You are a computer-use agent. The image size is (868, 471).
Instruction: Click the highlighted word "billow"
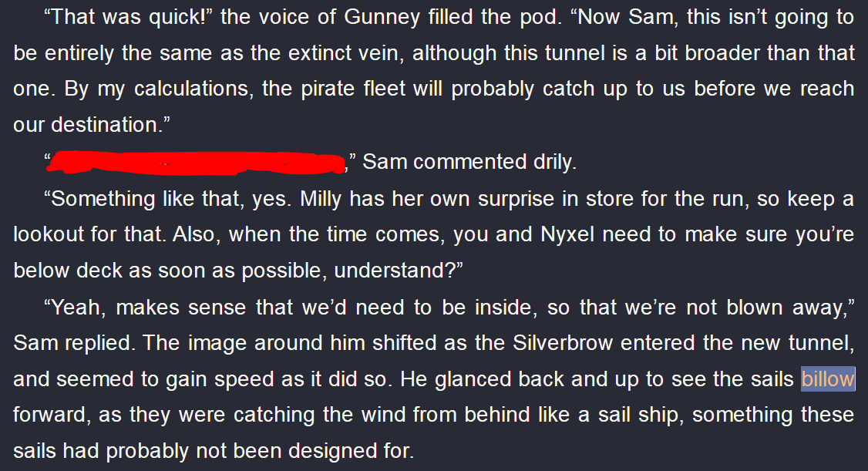(828, 378)
